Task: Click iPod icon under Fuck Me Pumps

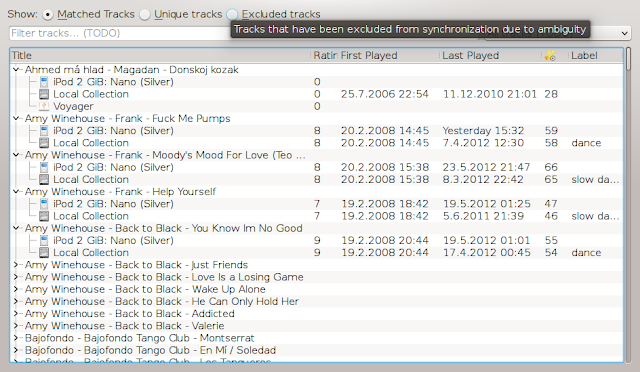Action: pyautogui.click(x=44, y=131)
